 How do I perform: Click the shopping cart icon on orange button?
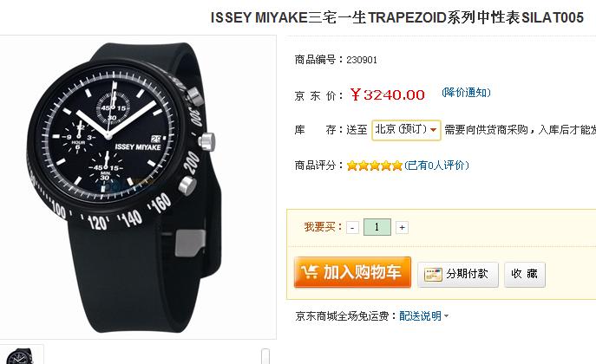coord(310,272)
